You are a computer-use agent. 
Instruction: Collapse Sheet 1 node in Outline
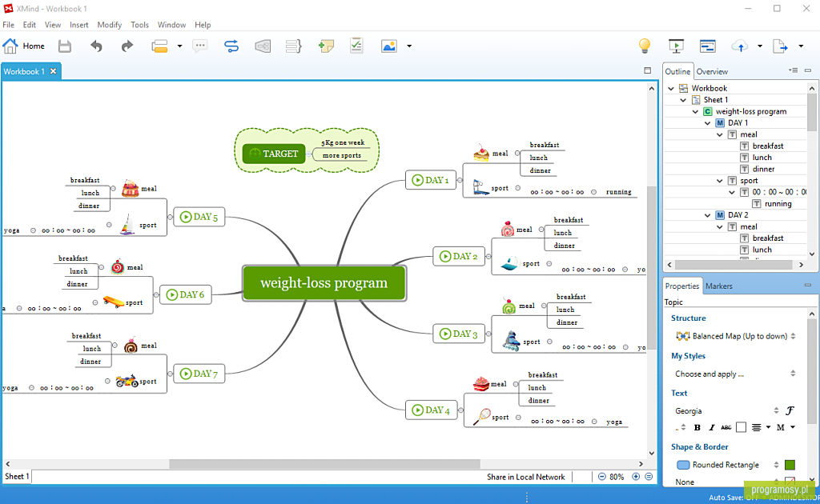683,100
